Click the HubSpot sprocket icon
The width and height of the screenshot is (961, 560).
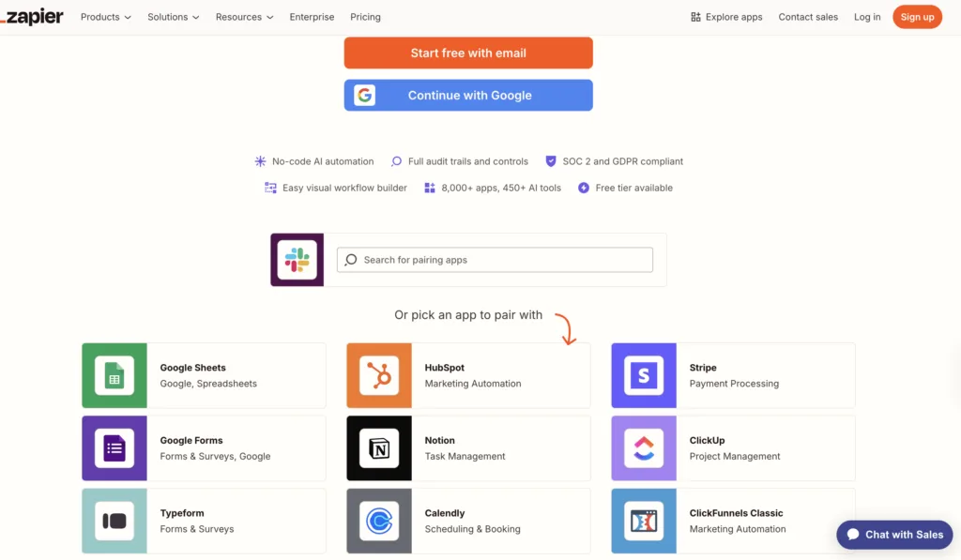pyautogui.click(x=379, y=375)
